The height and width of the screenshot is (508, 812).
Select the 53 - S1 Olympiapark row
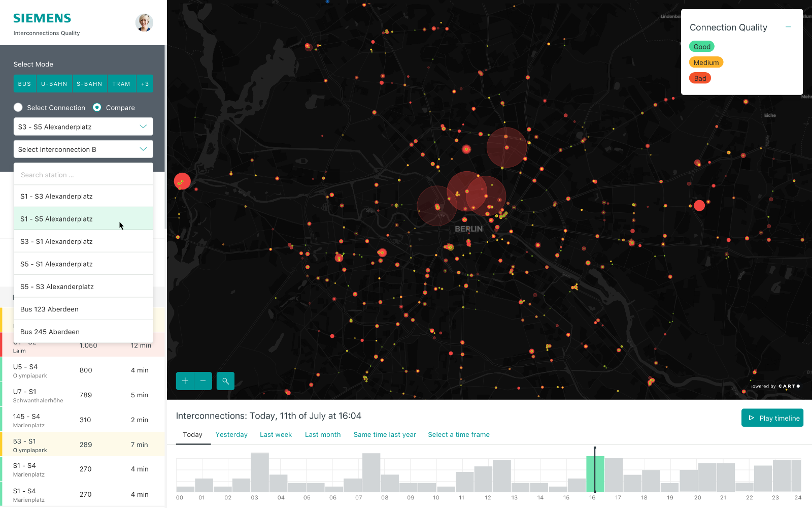(x=82, y=444)
